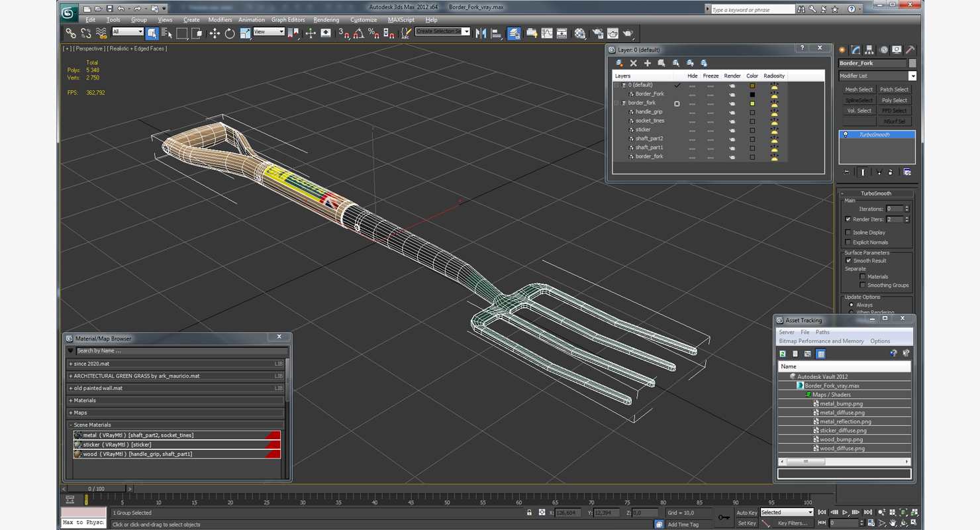
Task: Open the Render Setup icon
Action: (597, 33)
